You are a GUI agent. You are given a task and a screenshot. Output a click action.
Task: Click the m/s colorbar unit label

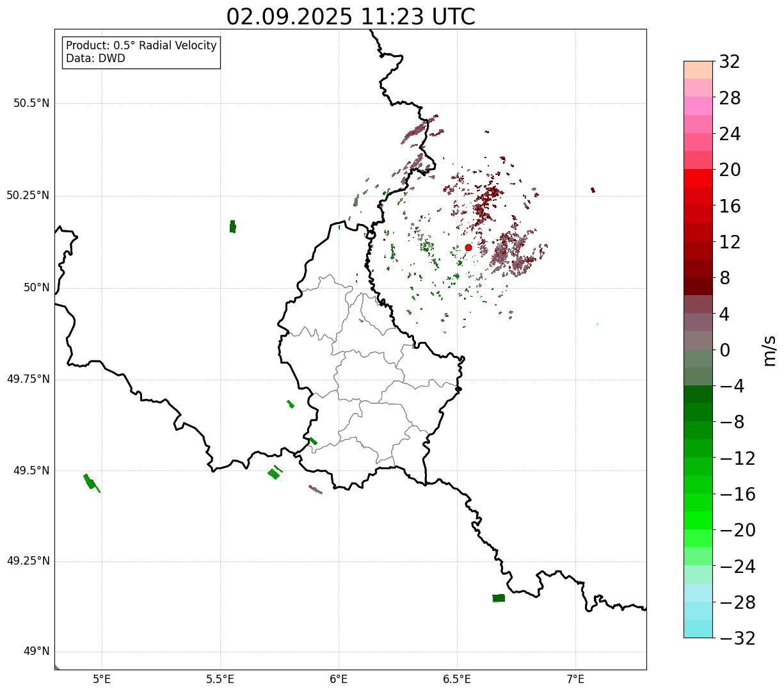tap(770, 351)
